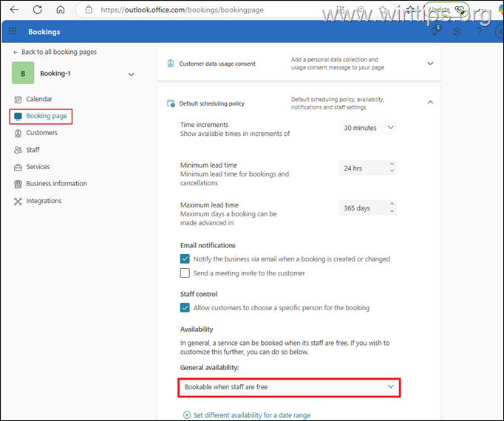The image size is (504, 421).
Task: Click the Bookings app title
Action: 44,32
